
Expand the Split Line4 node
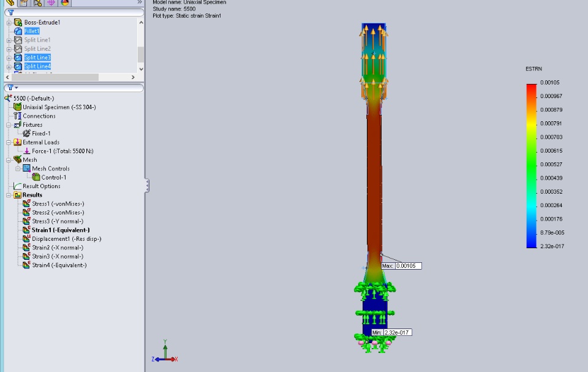9,66
